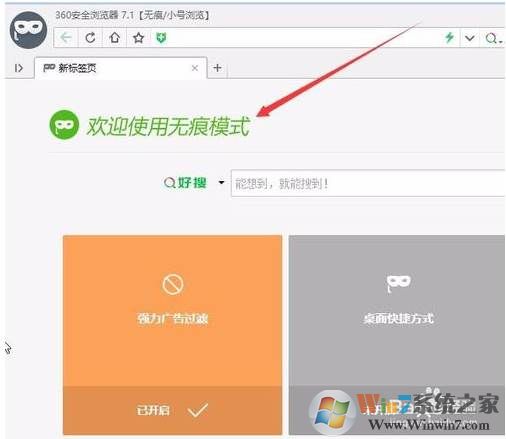Expand the address bar dropdown chevron
The image size is (506, 439).
click(x=470, y=38)
